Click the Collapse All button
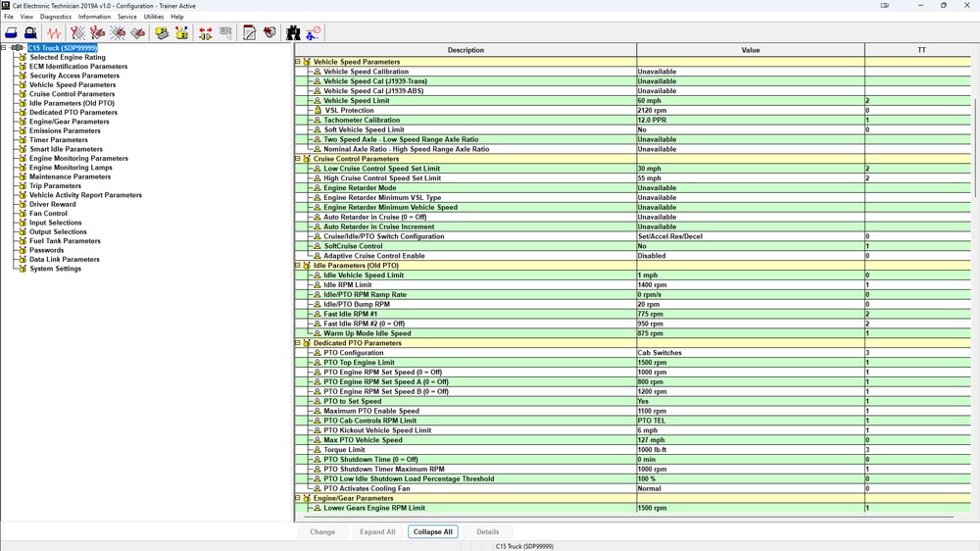This screenshot has width=980, height=551. click(432, 531)
